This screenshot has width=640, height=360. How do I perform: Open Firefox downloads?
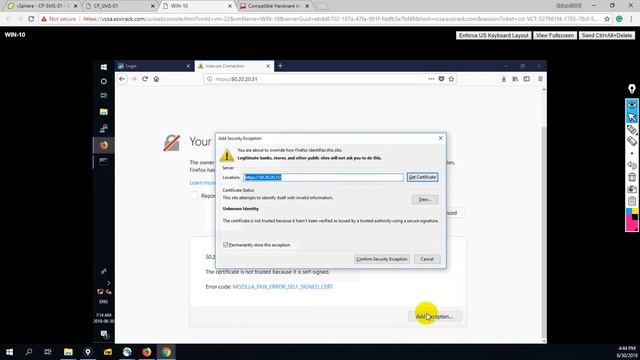click(x=504, y=79)
